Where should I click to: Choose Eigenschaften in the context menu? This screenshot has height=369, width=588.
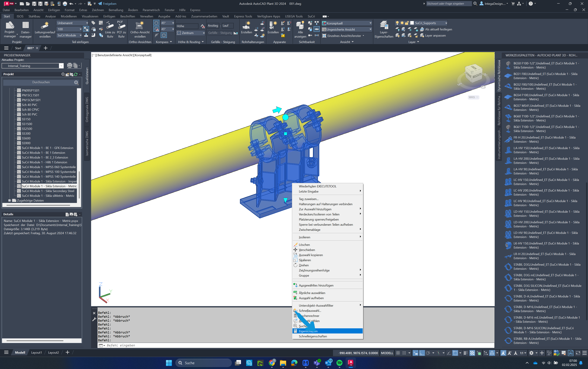[327, 331]
